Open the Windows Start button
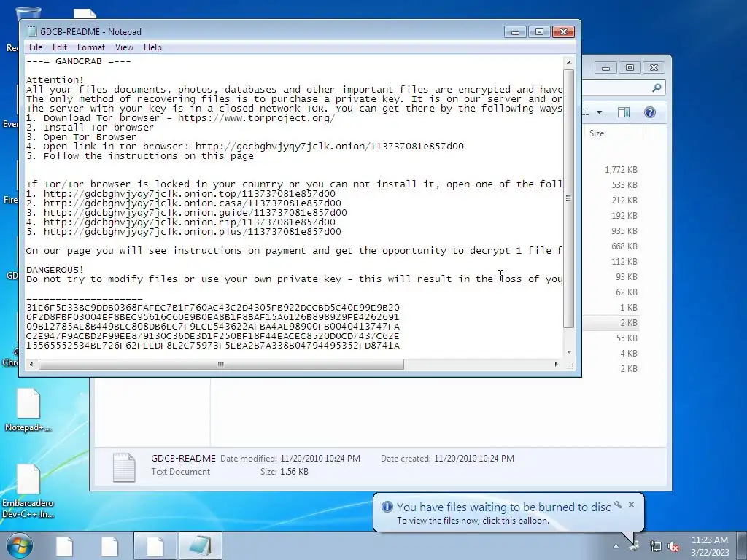This screenshot has height=560, width=747. click(19, 545)
